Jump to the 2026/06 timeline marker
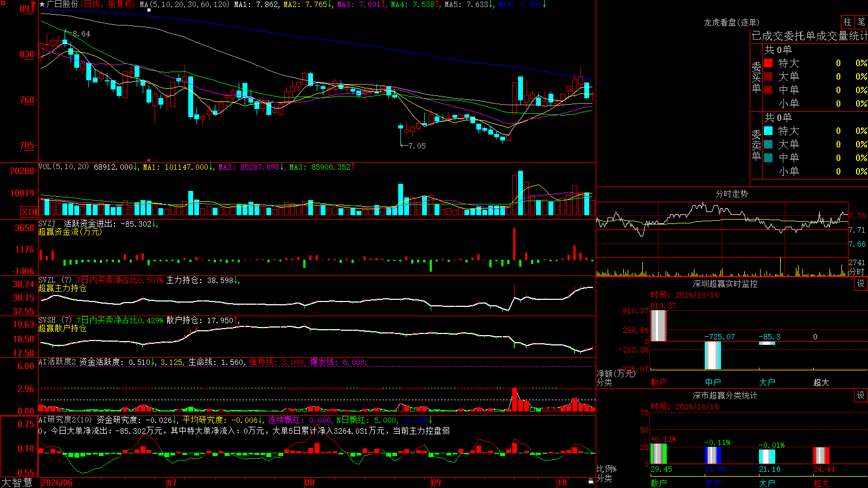Screen dimensions: 868x488 (x=57, y=483)
